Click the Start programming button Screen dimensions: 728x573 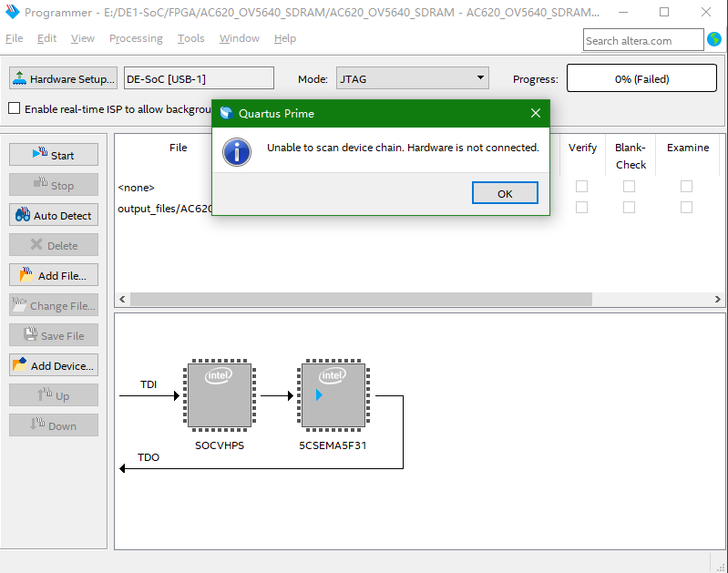(x=54, y=155)
